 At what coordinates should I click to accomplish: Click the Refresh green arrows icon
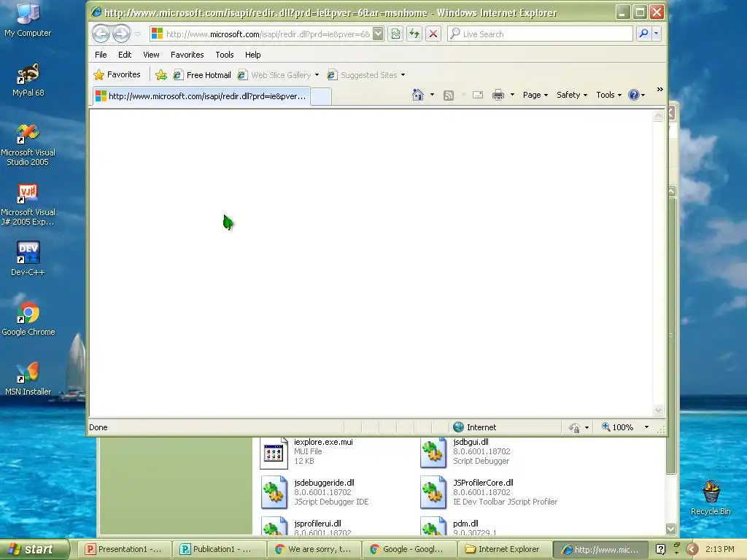pyautogui.click(x=414, y=34)
